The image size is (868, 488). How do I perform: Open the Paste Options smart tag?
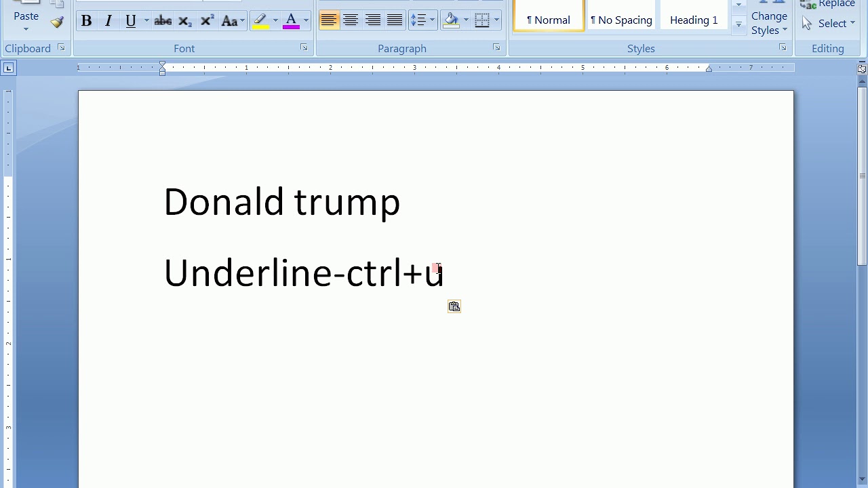454,307
